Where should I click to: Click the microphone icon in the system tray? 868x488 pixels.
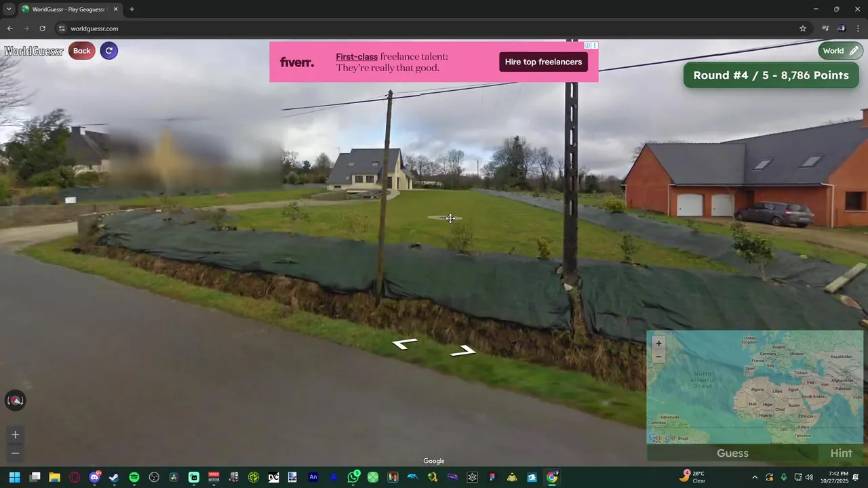pos(784,477)
